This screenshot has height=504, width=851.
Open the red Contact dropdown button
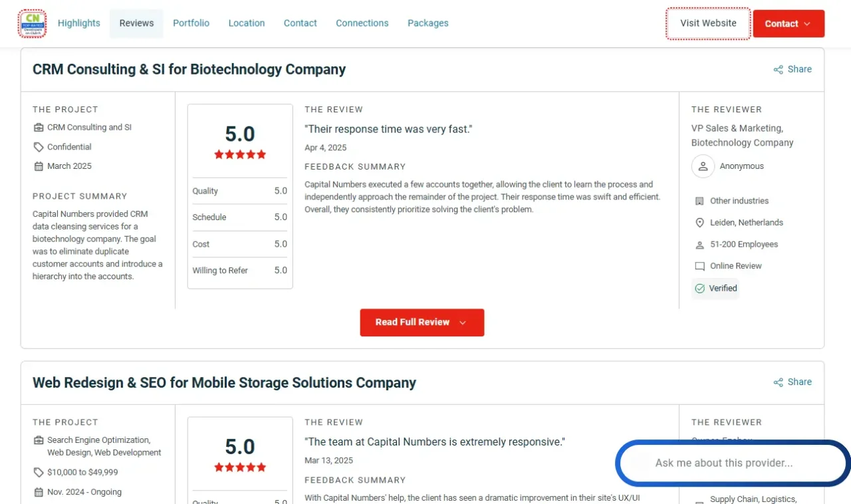coord(788,24)
